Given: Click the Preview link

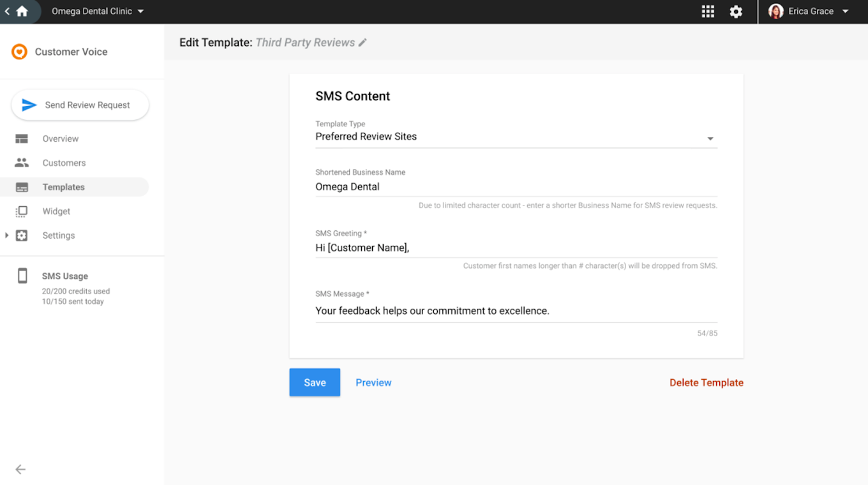Looking at the screenshot, I should coord(373,382).
